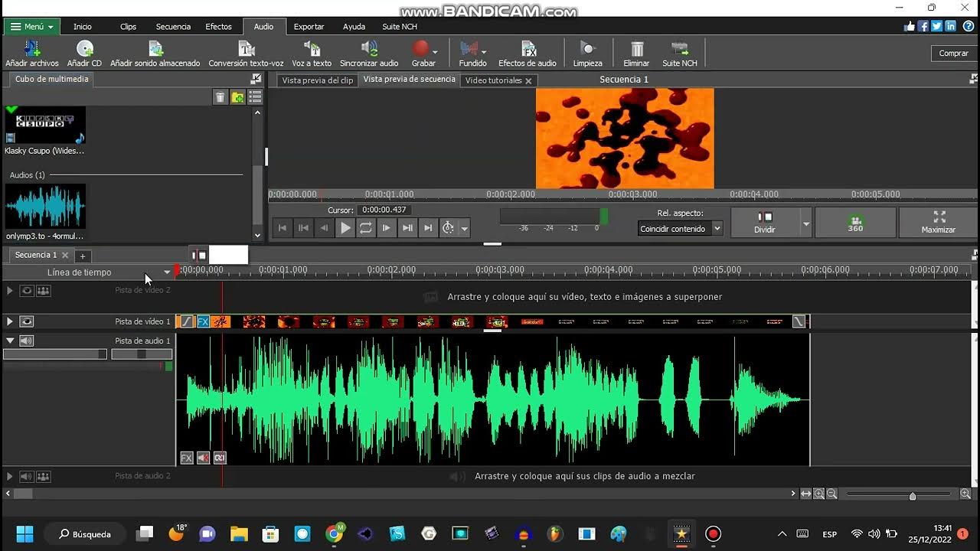This screenshot has width=980, height=551.
Task: Collapse Pista de audio 1 track
Action: coord(10,341)
